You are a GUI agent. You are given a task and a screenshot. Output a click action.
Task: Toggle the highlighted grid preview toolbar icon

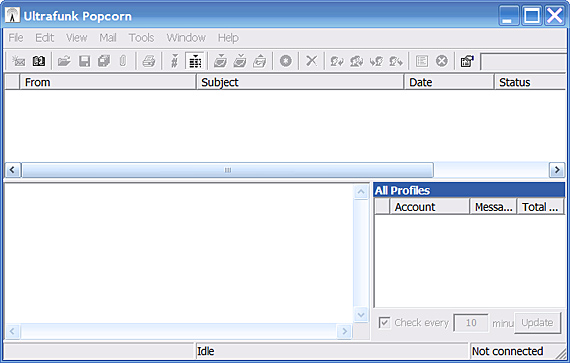(195, 61)
